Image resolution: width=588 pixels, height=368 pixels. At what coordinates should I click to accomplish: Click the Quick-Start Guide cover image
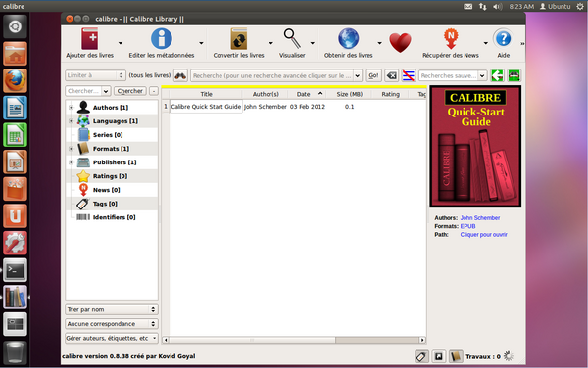pyautogui.click(x=475, y=147)
